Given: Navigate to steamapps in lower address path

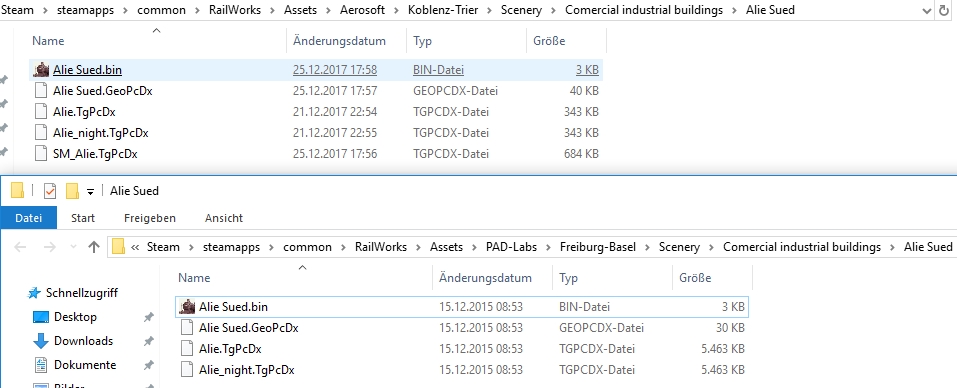Looking at the screenshot, I should click(231, 247).
